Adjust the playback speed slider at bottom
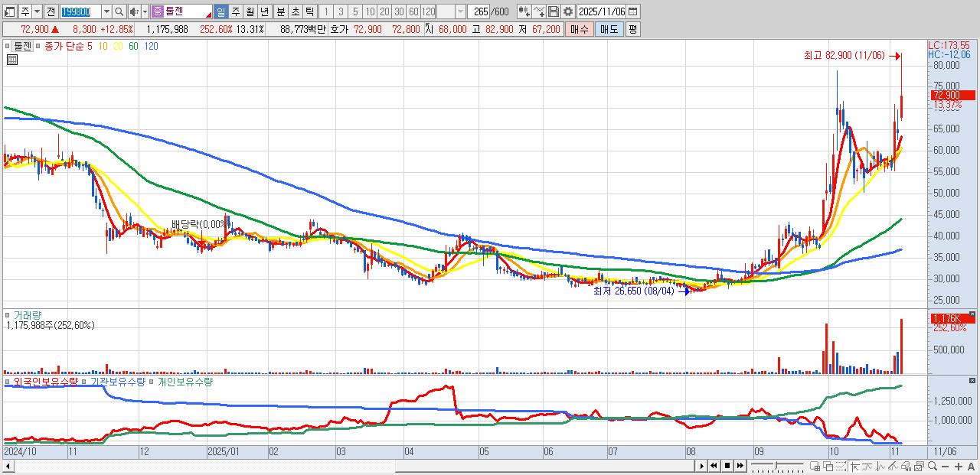 click(777, 466)
